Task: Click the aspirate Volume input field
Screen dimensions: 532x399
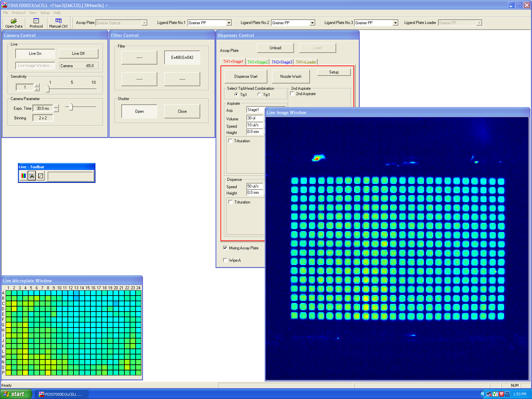Action: 255,118
